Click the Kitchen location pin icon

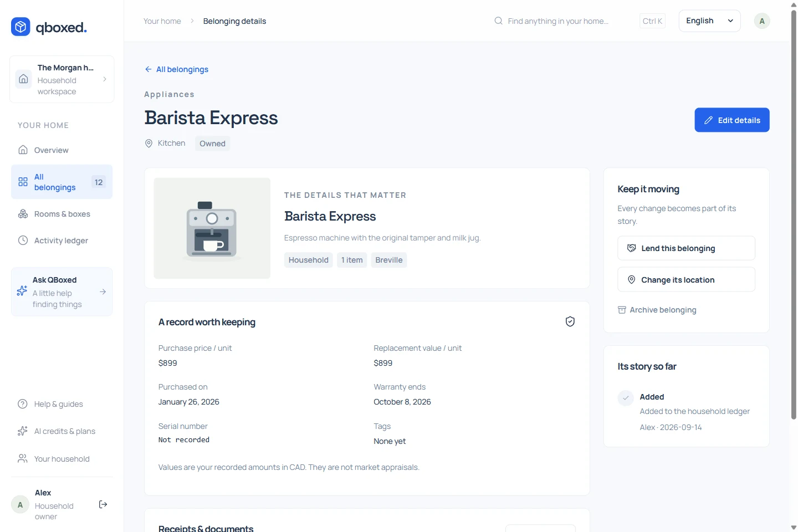point(149,144)
